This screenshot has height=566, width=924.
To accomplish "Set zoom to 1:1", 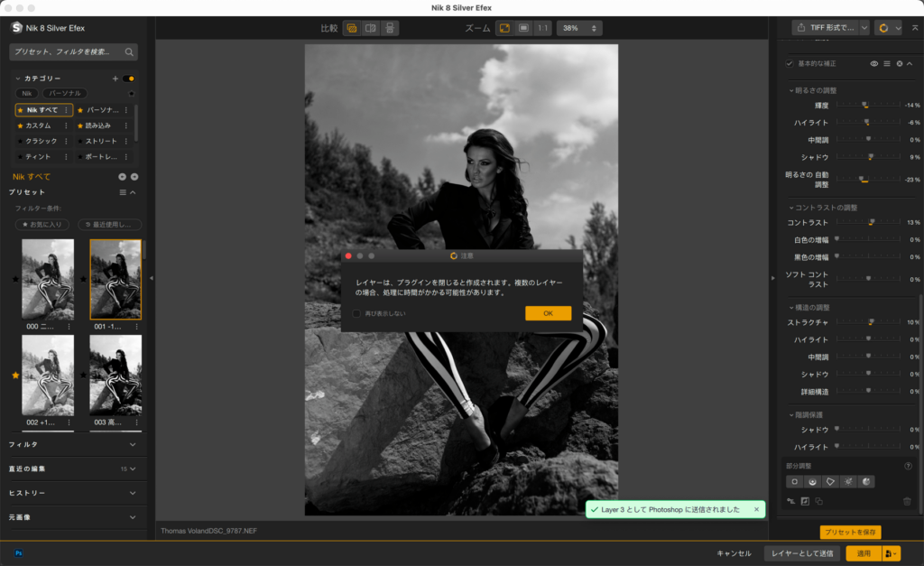I will 542,28.
